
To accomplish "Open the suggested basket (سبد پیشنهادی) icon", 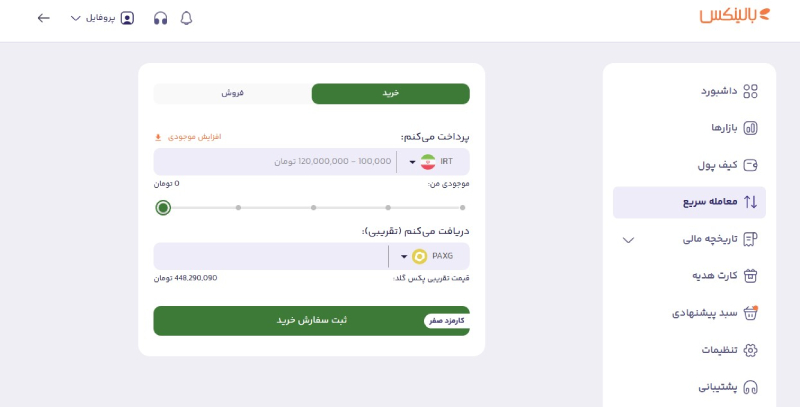I will coord(750,313).
